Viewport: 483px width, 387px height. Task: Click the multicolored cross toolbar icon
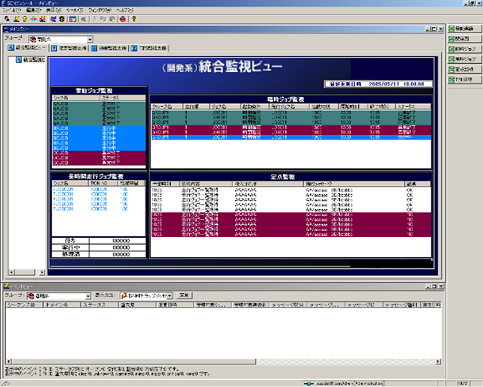(33, 19)
